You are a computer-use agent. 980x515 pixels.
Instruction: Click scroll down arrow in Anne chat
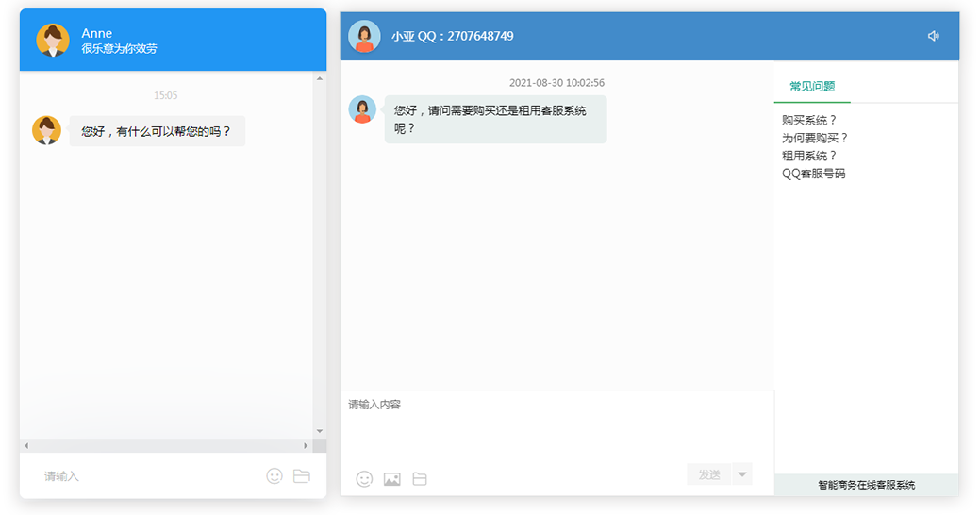click(x=320, y=431)
